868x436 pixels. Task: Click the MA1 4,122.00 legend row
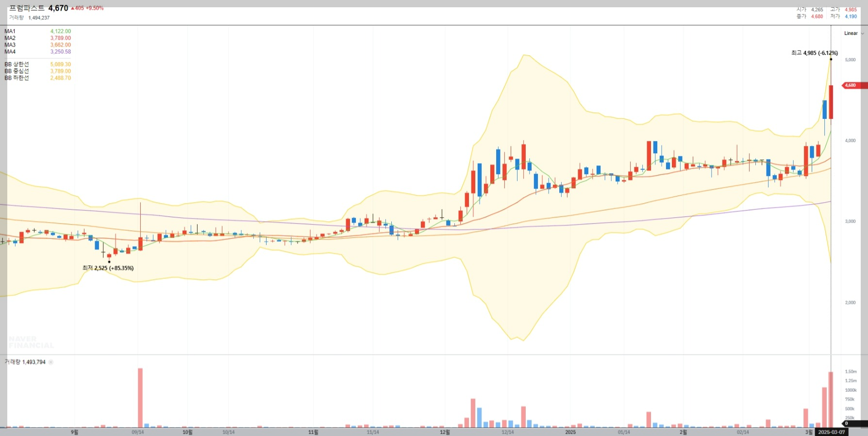pos(37,31)
